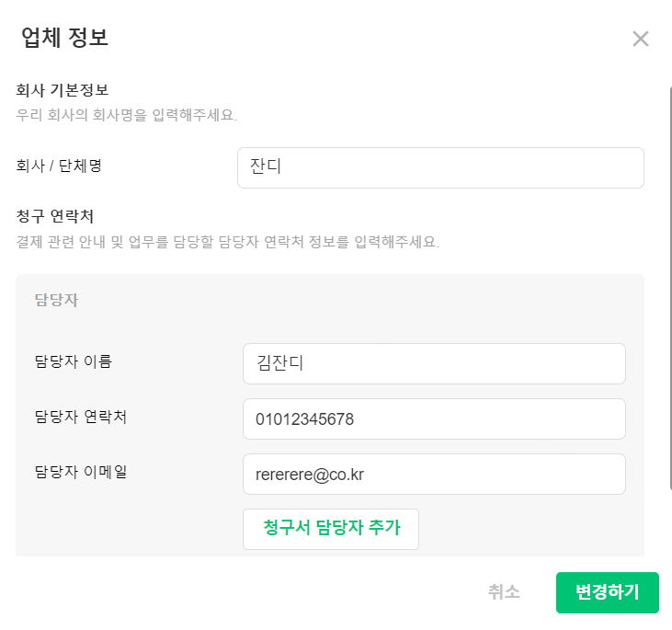Viewport: 672px width, 630px height.
Task: Click the 담당자 panel heading
Action: click(x=56, y=301)
